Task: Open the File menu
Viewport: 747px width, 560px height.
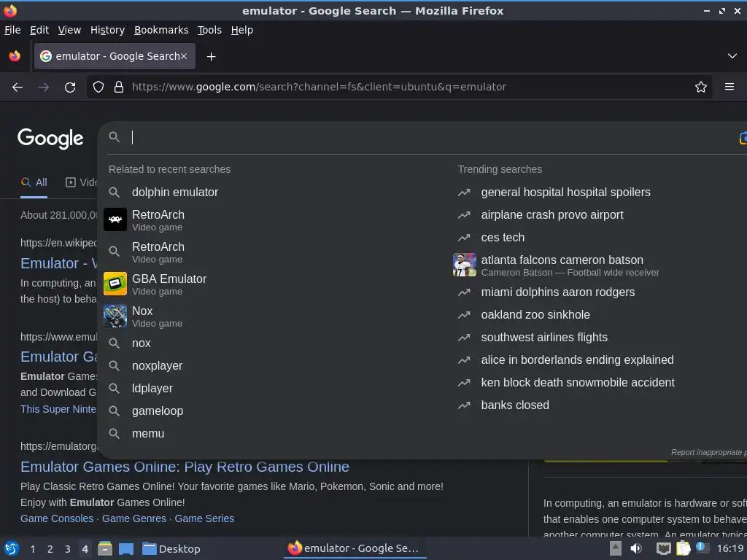Action: [12, 30]
